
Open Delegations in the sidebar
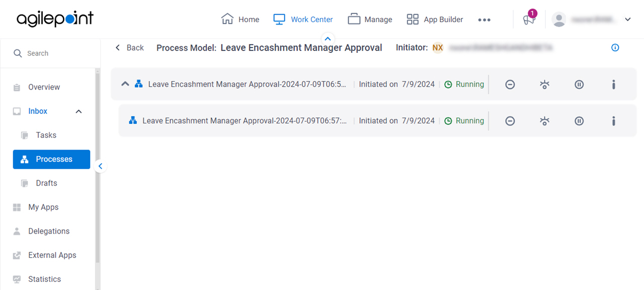(49, 231)
